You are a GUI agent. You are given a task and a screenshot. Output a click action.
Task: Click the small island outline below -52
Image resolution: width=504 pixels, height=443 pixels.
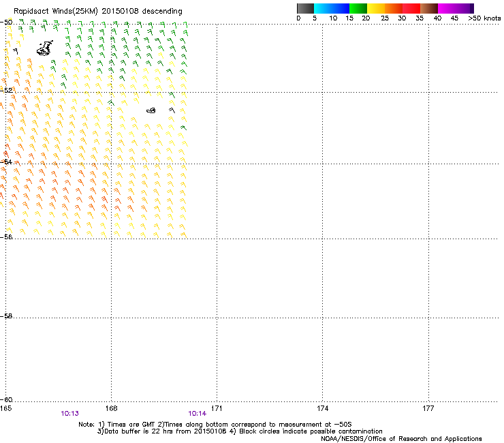click(151, 110)
